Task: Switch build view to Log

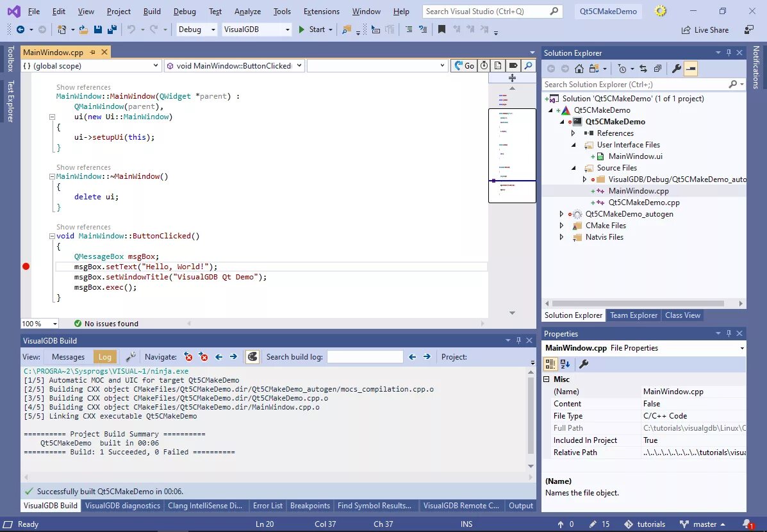Action: click(104, 357)
